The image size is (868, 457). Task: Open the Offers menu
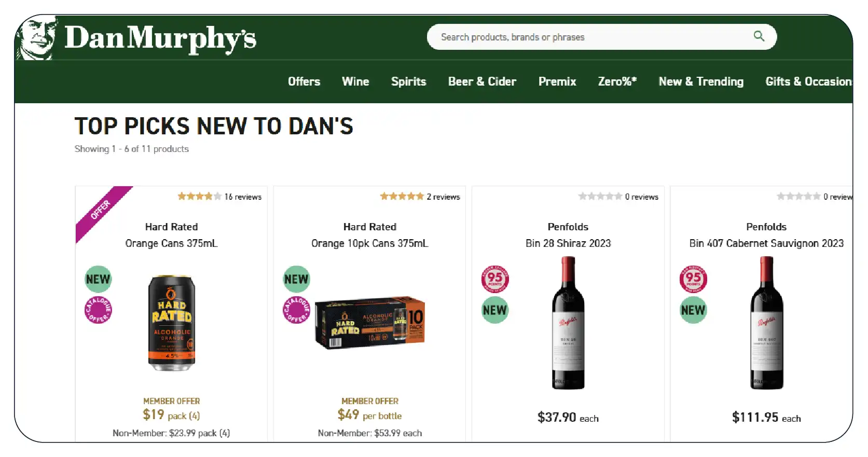(304, 81)
